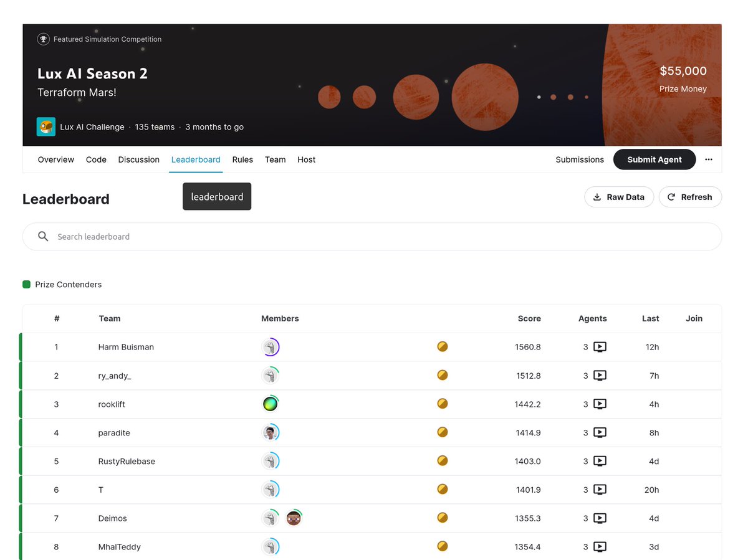Image resolution: width=748 pixels, height=560 pixels.
Task: Click the gold medal in rooklift's row
Action: point(443,404)
